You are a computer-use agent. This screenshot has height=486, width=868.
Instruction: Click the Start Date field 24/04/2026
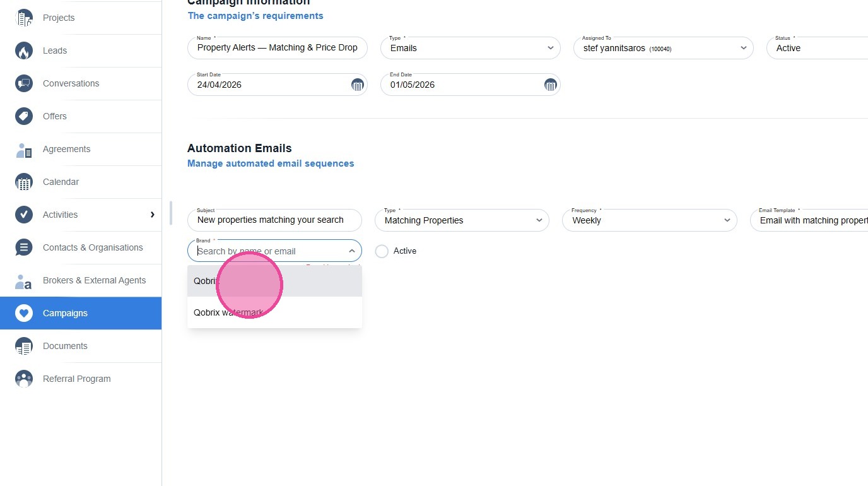pos(278,85)
